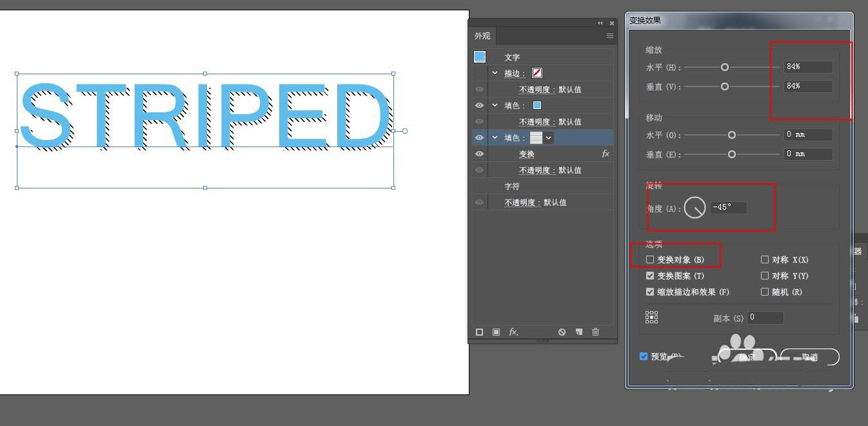The width and height of the screenshot is (868, 426).
Task: Click the stroke none color swatch
Action: [x=537, y=73]
